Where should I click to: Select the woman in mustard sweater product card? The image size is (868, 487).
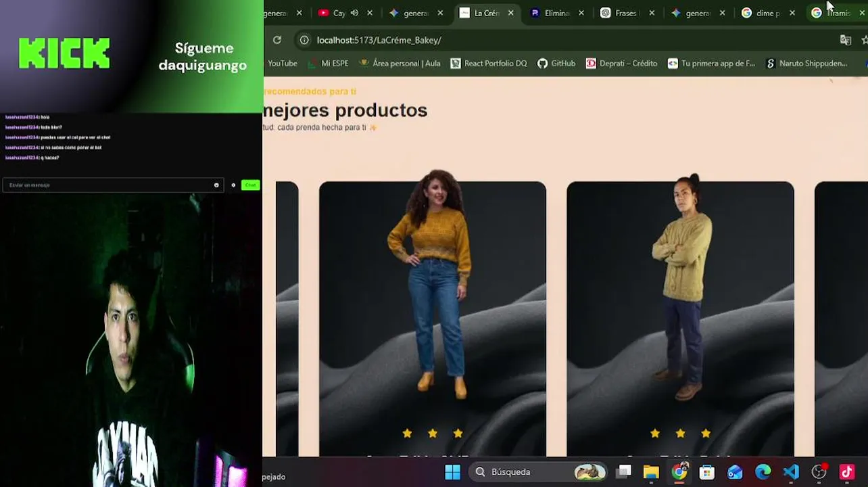[433, 319]
